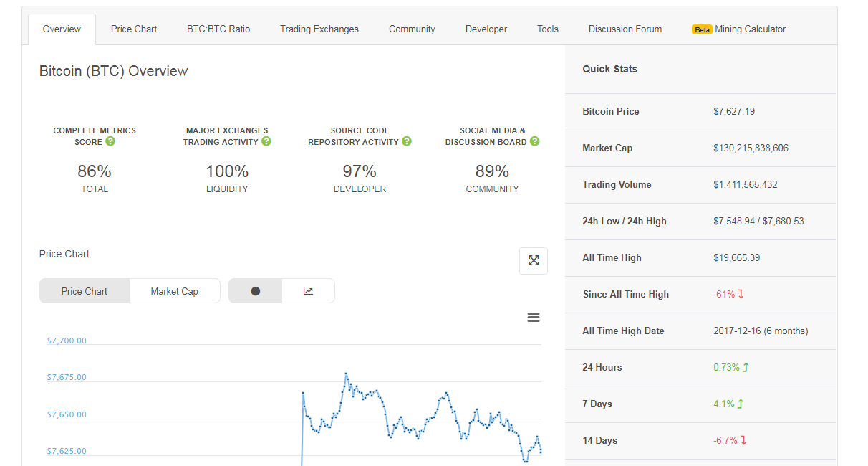This screenshot has height=466, width=868.
Task: Click the Quick Stats heading
Action: 609,69
